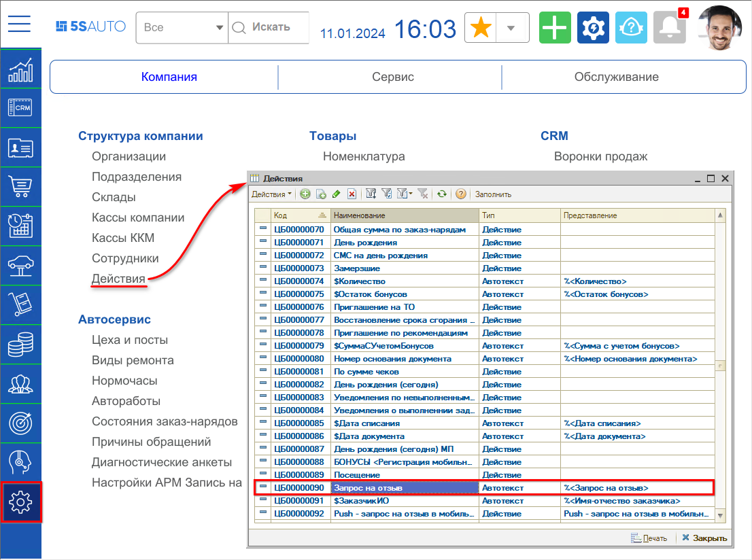Open the headset support sidebar section

[x=20, y=462]
